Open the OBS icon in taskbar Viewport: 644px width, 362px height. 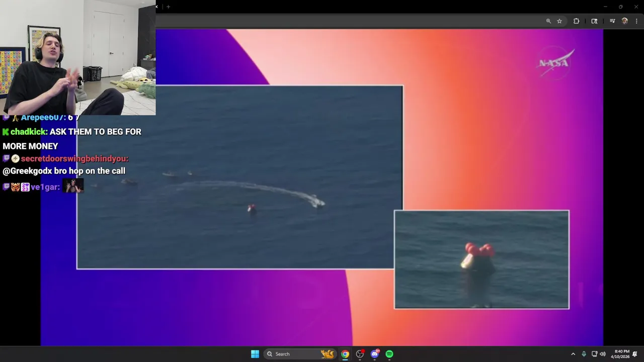[360, 354]
